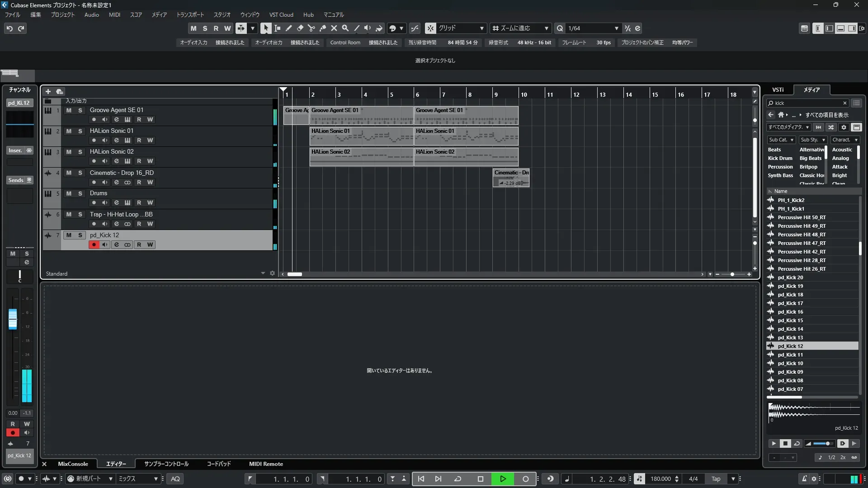Switch to the MixConsole tab
The width and height of the screenshot is (868, 488).
coord(73,464)
